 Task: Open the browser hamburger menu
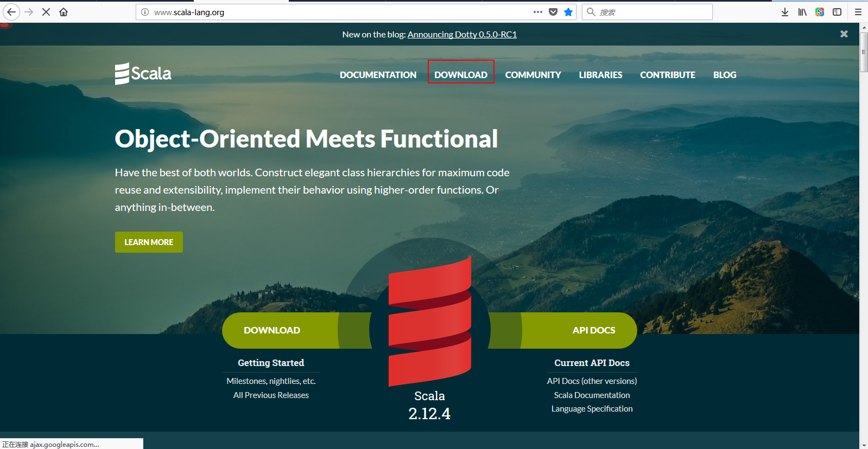(858, 12)
